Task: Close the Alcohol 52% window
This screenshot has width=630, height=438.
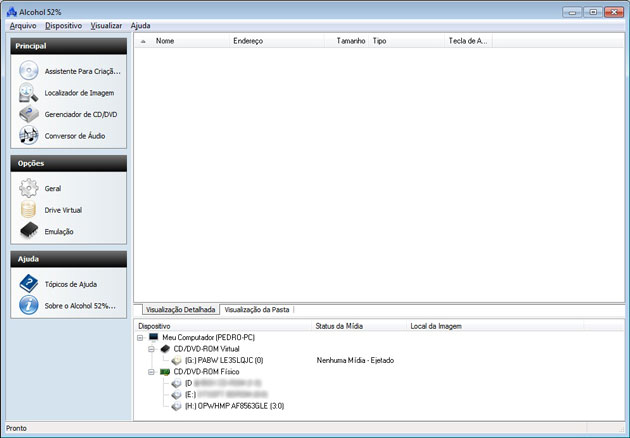Action: point(614,12)
